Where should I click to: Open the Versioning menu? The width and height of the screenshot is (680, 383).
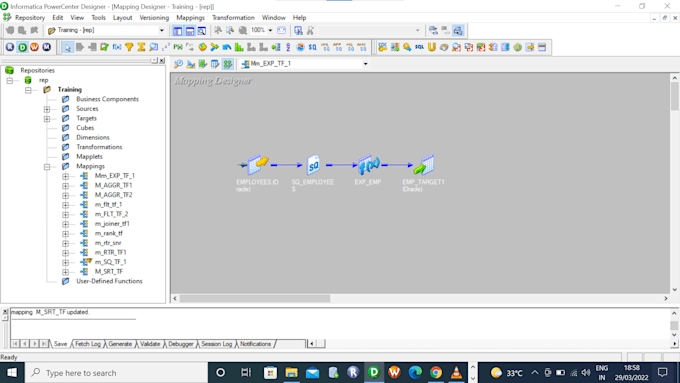[154, 18]
